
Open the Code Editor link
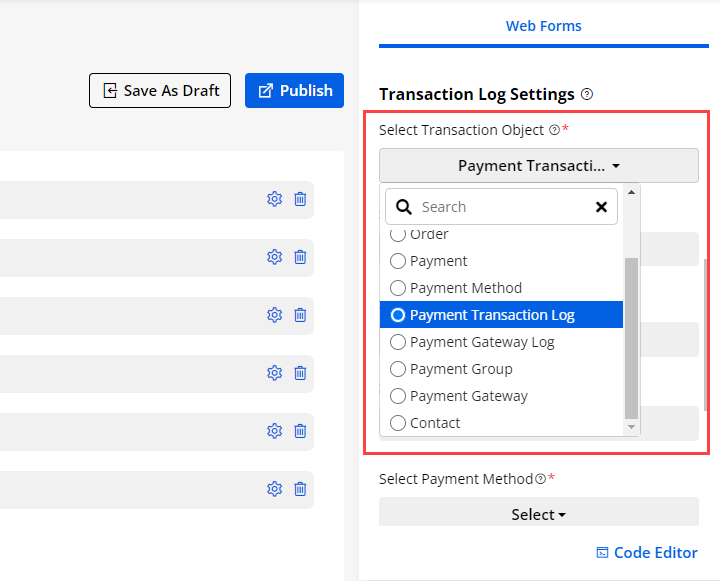tap(646, 553)
